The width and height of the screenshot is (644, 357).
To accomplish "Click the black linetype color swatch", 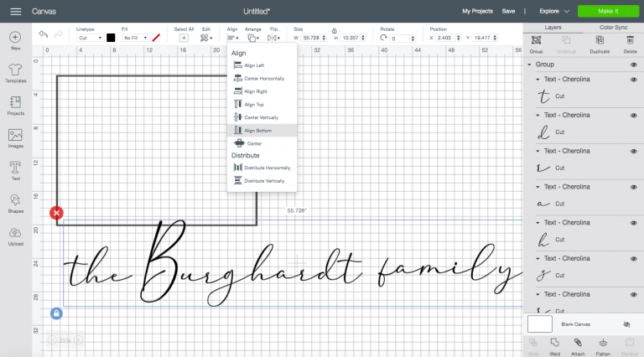I will tap(111, 38).
